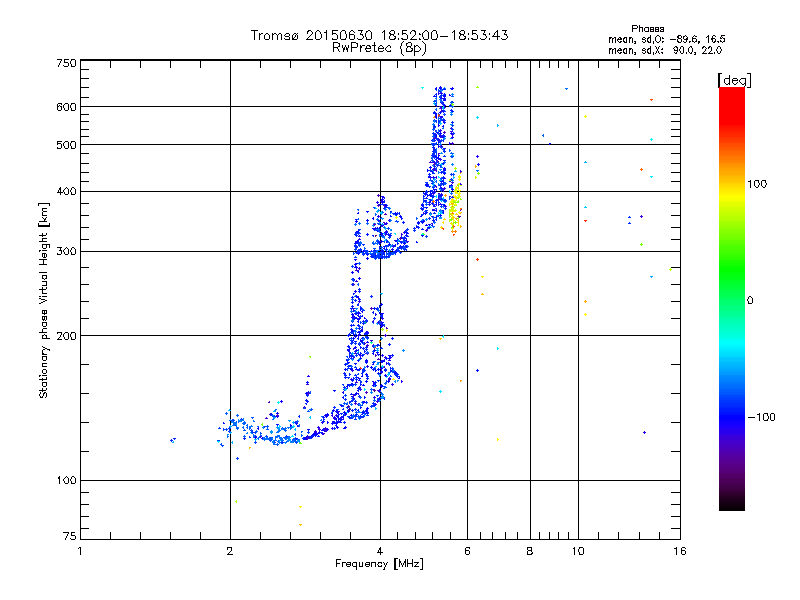Click the '[deg]' colorbar unit label
This screenshot has width=800, height=600.
pos(734,80)
